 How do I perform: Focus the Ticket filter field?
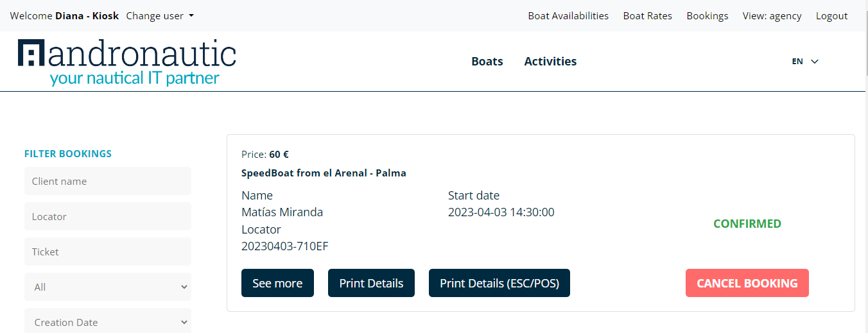108,252
